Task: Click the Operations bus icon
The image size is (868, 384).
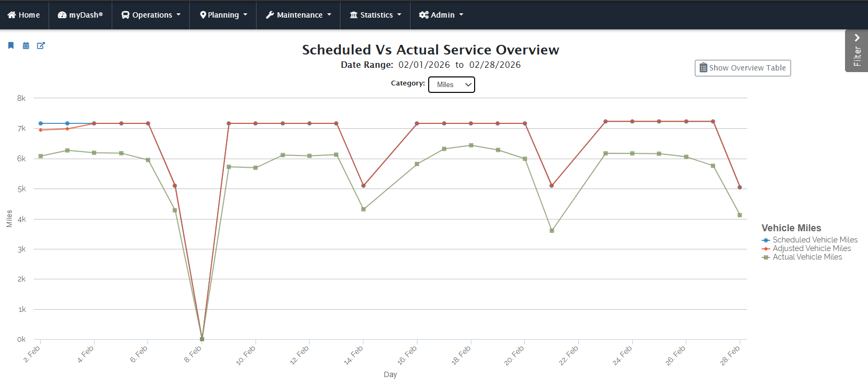Action: [x=126, y=15]
